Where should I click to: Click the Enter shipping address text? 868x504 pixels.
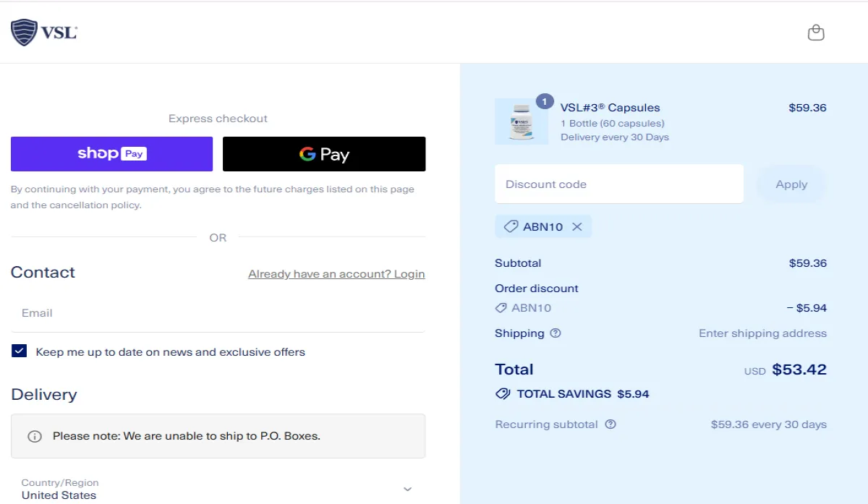click(x=762, y=333)
